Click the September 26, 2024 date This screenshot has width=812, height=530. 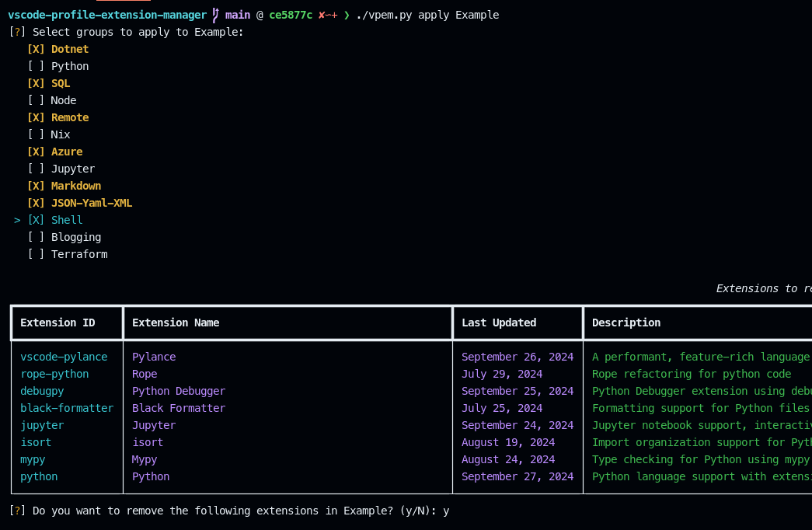(518, 357)
